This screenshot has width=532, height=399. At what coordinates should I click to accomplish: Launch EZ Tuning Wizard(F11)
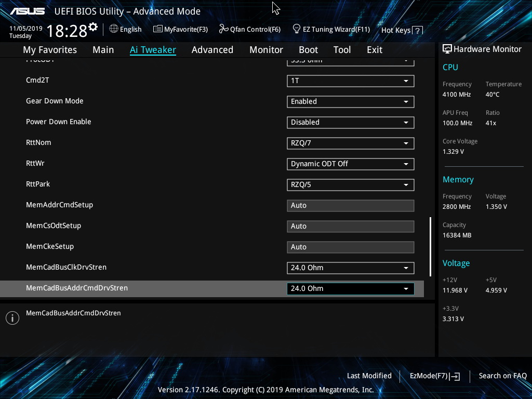click(331, 29)
